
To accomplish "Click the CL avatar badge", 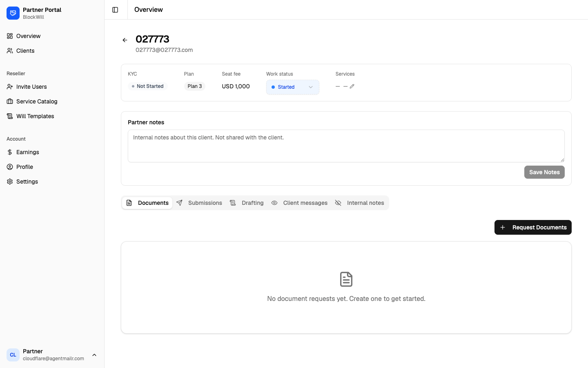I will [x=13, y=355].
